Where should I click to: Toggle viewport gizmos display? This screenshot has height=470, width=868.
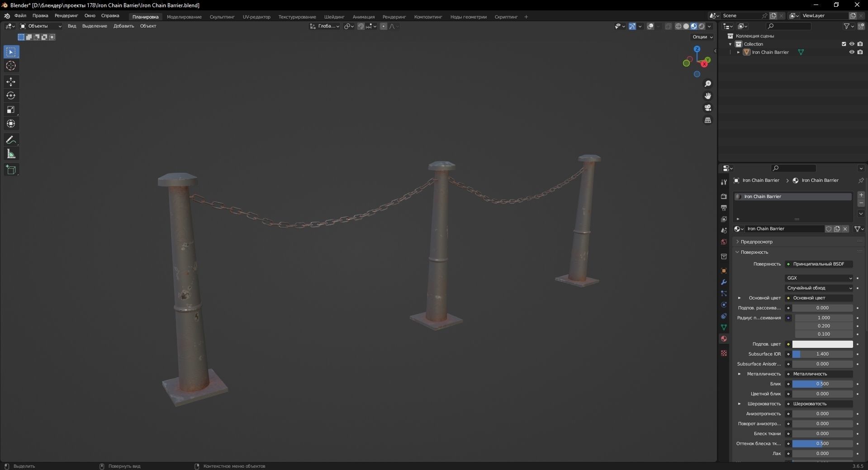pos(632,26)
